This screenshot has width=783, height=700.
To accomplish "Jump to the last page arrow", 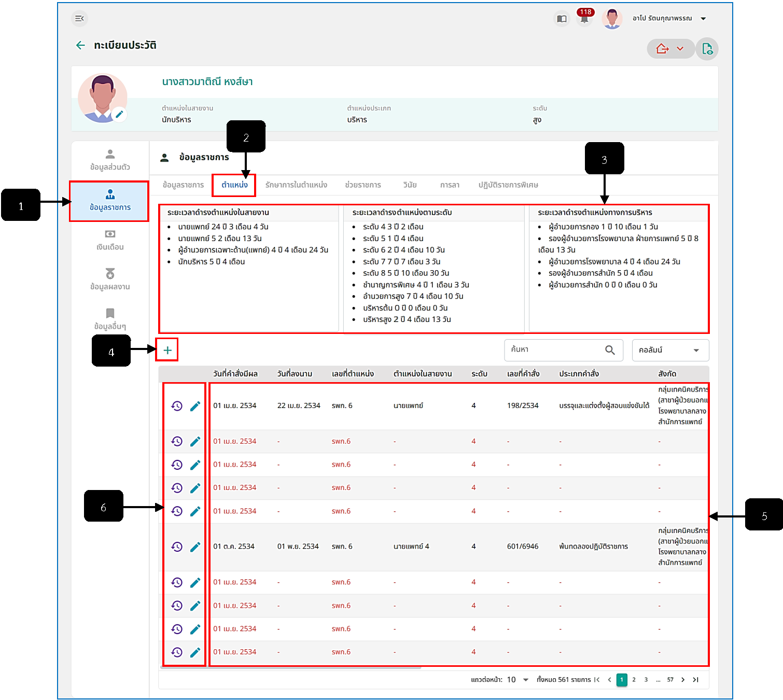I will point(696,680).
